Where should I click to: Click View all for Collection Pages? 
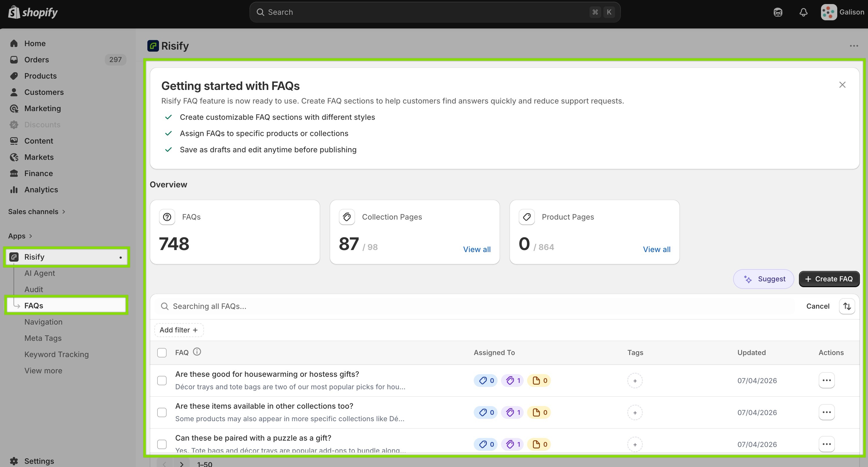(x=476, y=249)
